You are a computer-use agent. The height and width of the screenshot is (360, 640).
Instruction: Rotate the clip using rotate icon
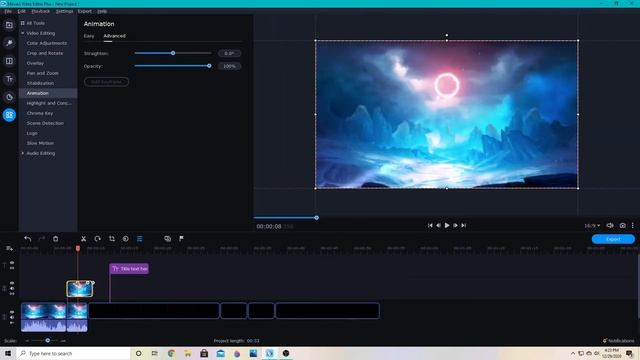pos(98,239)
